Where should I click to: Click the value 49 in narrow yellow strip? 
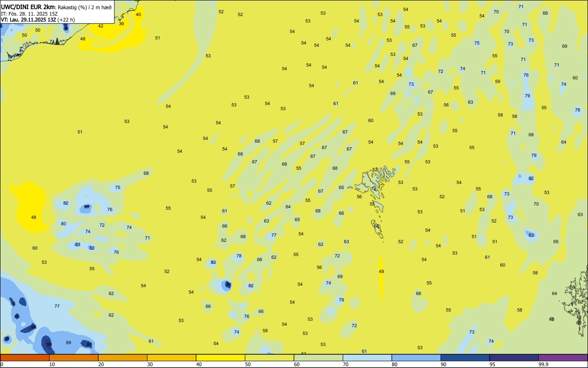[381, 272]
